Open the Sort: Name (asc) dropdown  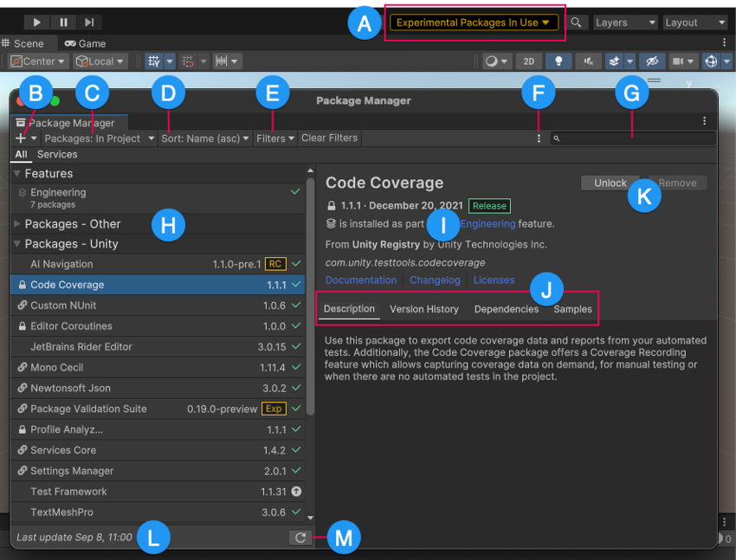click(x=204, y=138)
